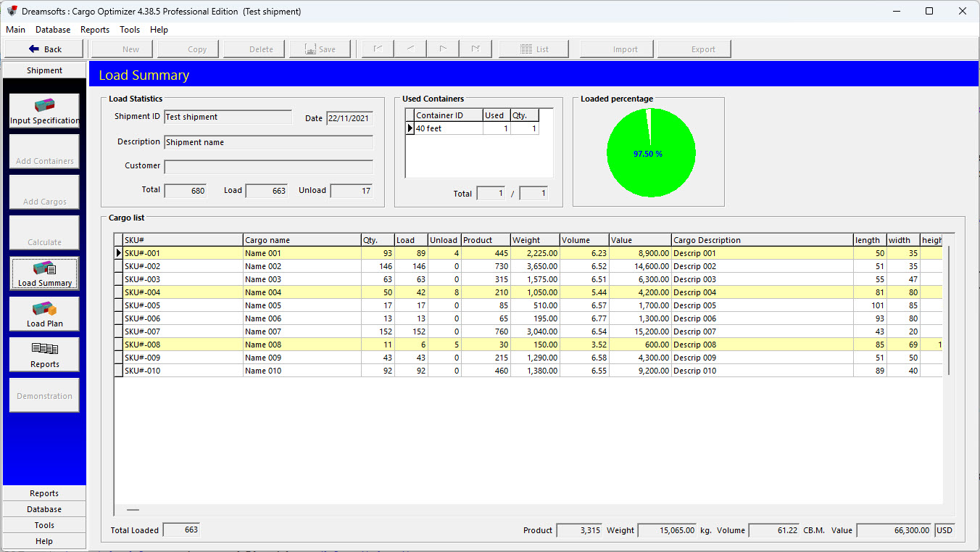
Task: Click the Calculate sidebar button
Action: pyautogui.click(x=44, y=233)
